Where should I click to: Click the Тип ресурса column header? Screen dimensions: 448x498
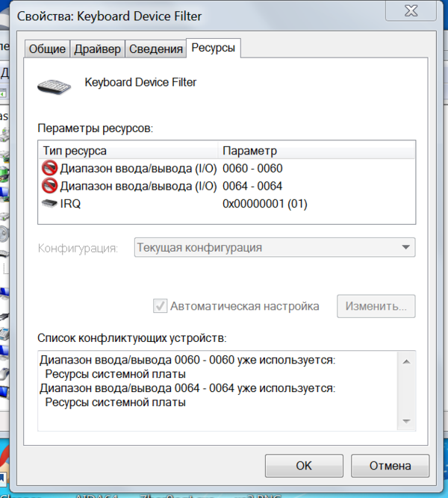[128, 151]
